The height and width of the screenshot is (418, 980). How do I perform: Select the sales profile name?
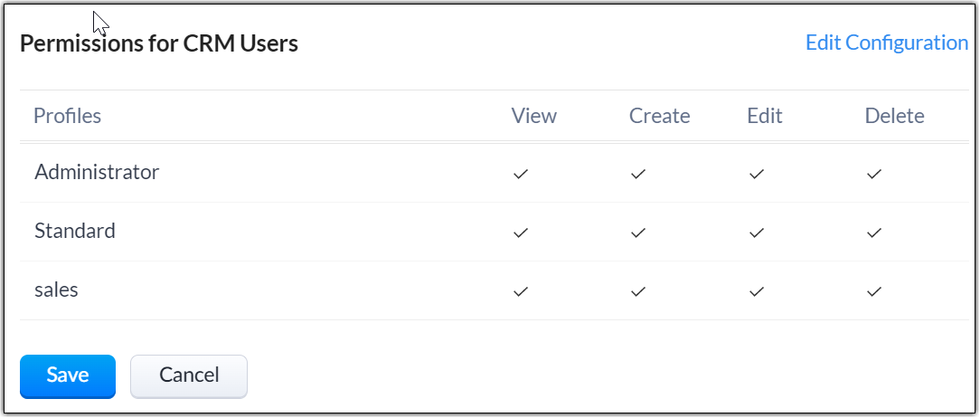56,290
